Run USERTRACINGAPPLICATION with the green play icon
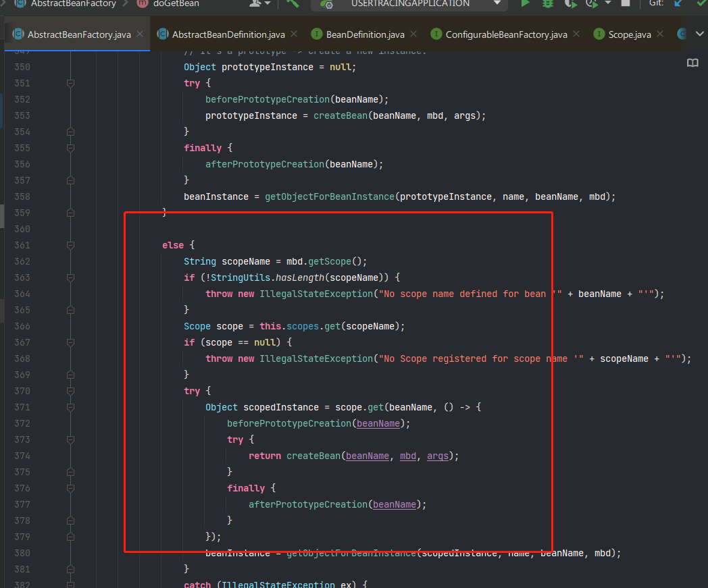708x588 pixels. click(525, 3)
